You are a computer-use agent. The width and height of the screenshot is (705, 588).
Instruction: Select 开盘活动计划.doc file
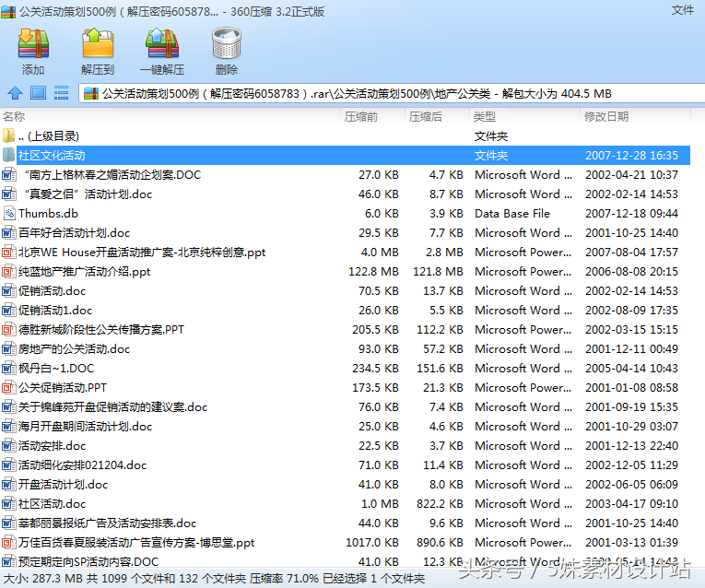pyautogui.click(x=346, y=484)
